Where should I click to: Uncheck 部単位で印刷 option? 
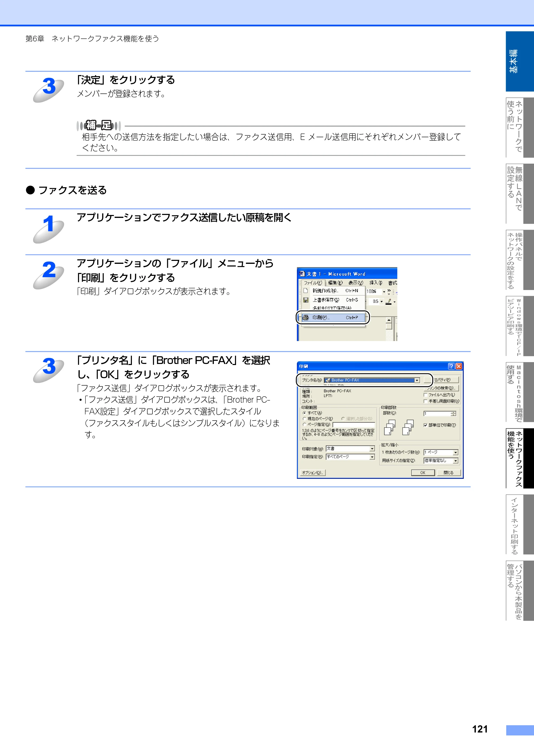tap(425, 425)
